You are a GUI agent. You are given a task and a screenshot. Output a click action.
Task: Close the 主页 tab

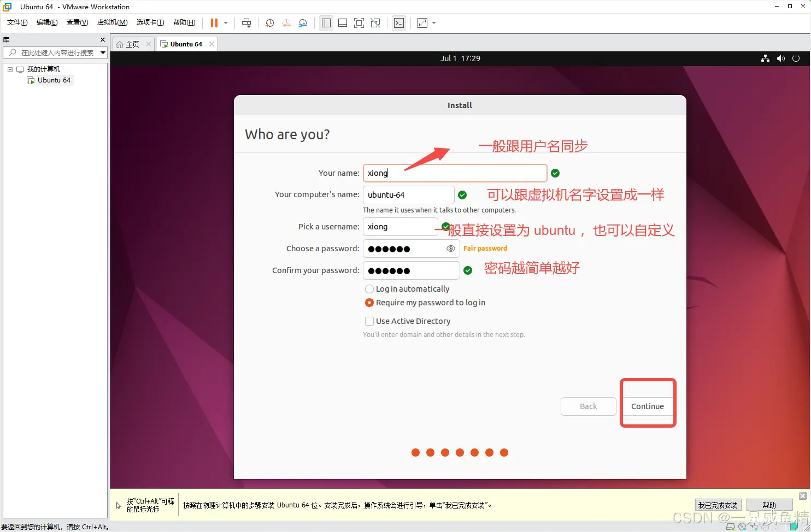[148, 44]
